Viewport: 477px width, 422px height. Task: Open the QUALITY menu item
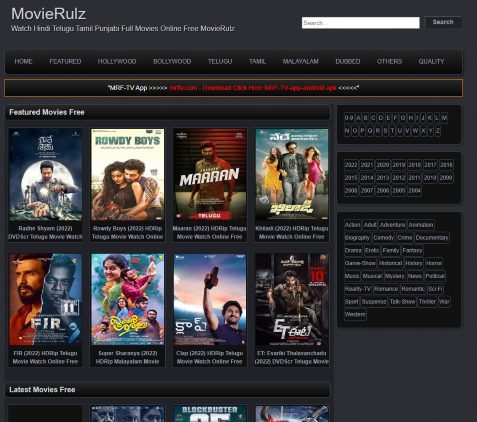tap(431, 61)
